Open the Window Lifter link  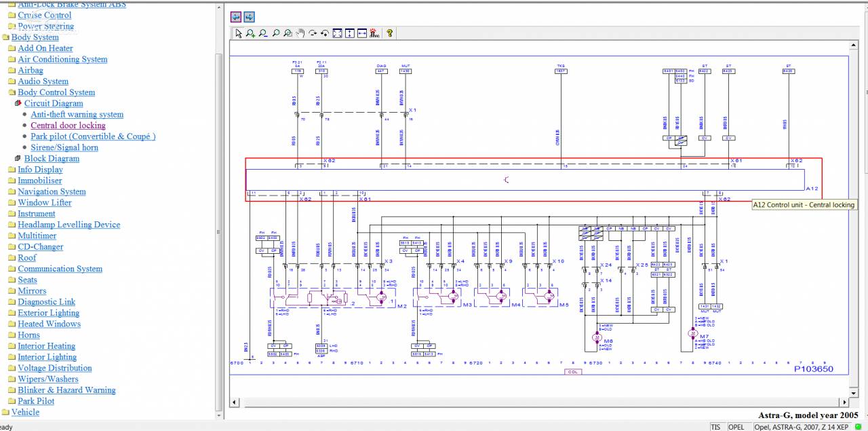point(45,202)
